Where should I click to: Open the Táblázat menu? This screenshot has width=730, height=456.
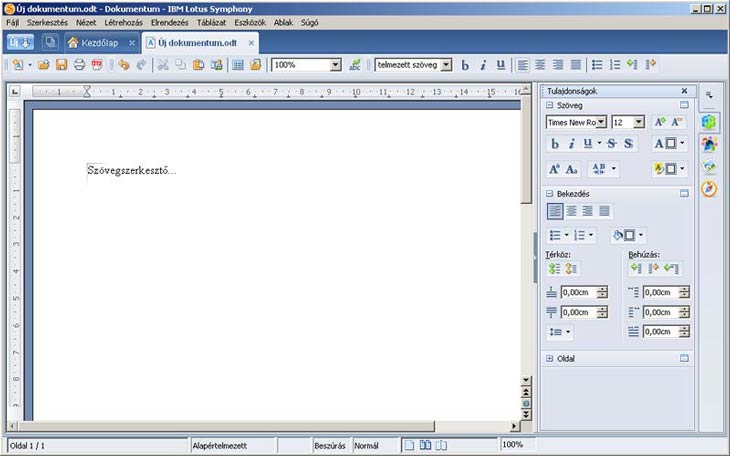209,22
